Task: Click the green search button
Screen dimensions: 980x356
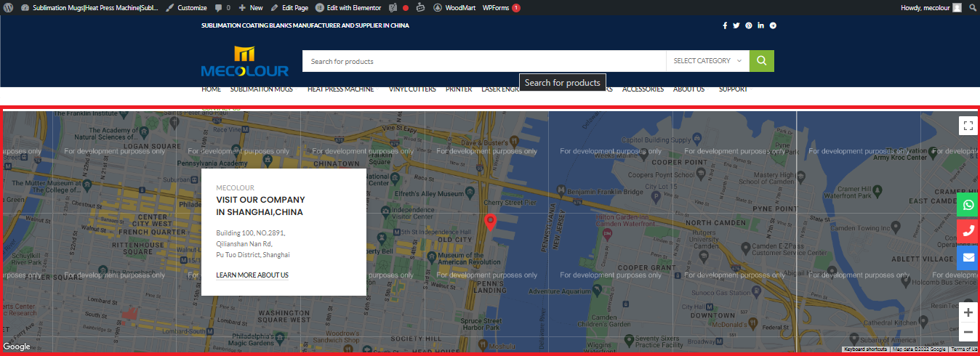Action: coord(762,61)
